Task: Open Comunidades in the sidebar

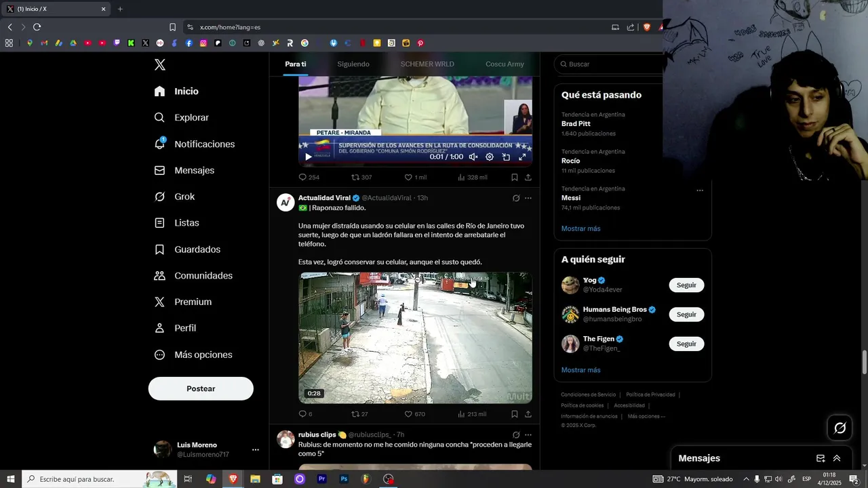Action: pos(194,276)
